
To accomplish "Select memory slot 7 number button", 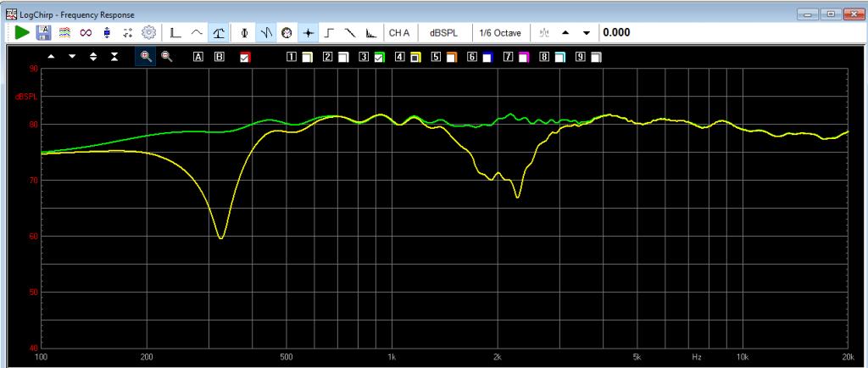I will pyautogui.click(x=508, y=57).
